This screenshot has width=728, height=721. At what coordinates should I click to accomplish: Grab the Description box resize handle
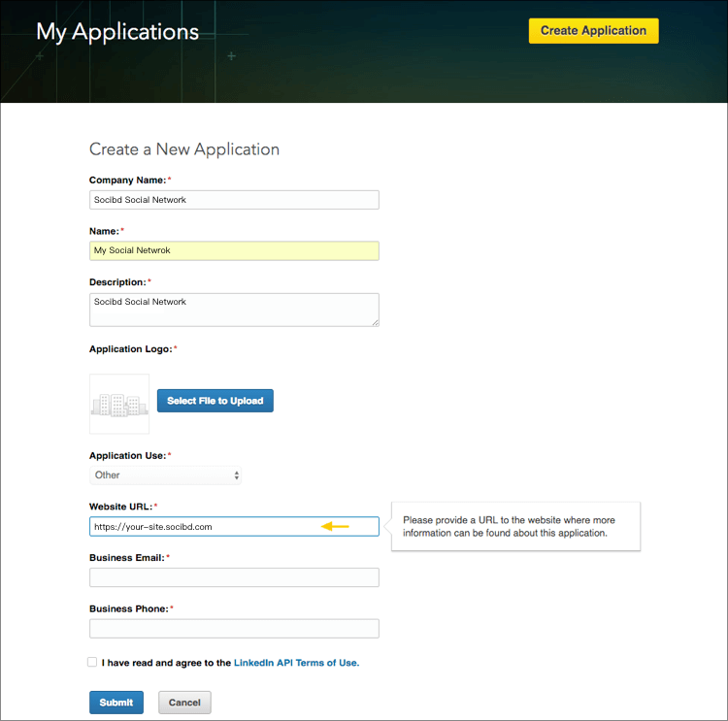(374, 321)
